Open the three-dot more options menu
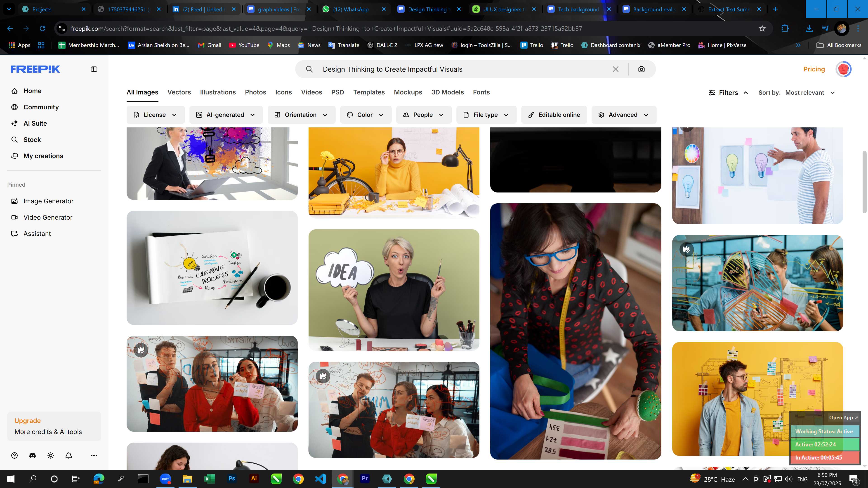Screen dimensions: 868x488 (94, 455)
